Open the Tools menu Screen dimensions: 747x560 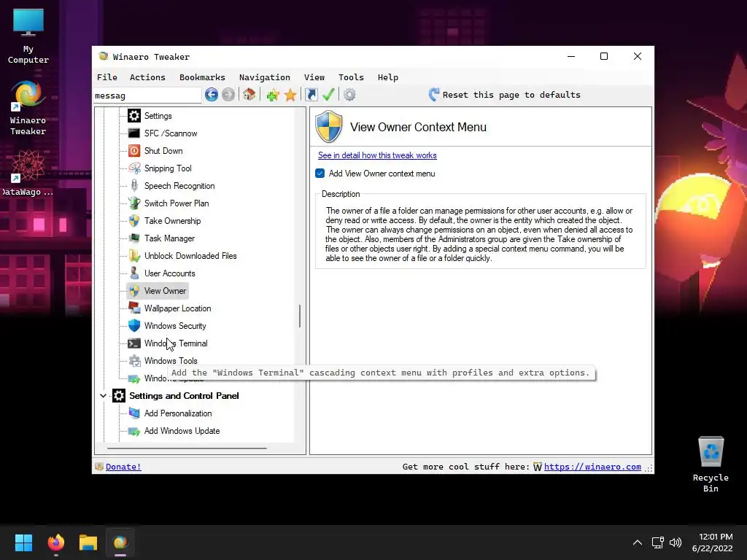(351, 77)
